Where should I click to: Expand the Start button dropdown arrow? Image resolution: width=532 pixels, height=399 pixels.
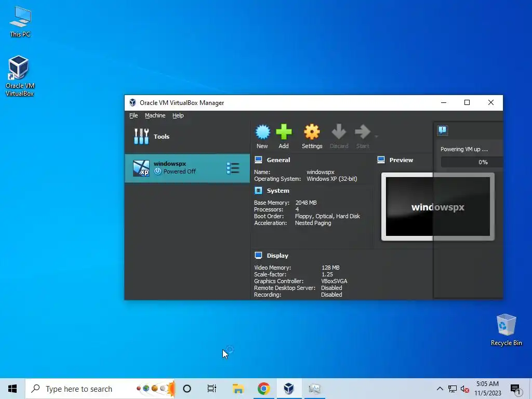(x=376, y=137)
